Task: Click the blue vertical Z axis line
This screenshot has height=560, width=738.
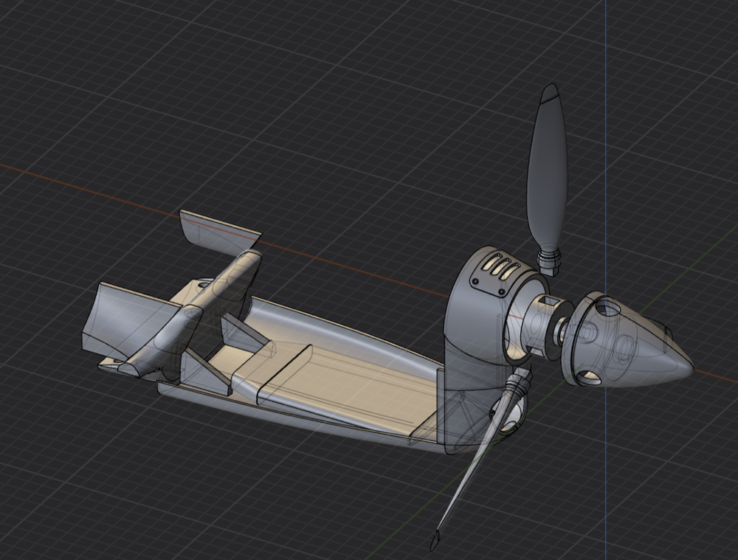Action: pos(606,111)
